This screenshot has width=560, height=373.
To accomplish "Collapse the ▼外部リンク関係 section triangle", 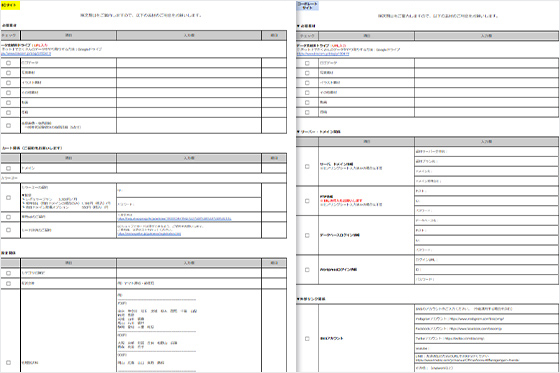I will tap(299, 299).
